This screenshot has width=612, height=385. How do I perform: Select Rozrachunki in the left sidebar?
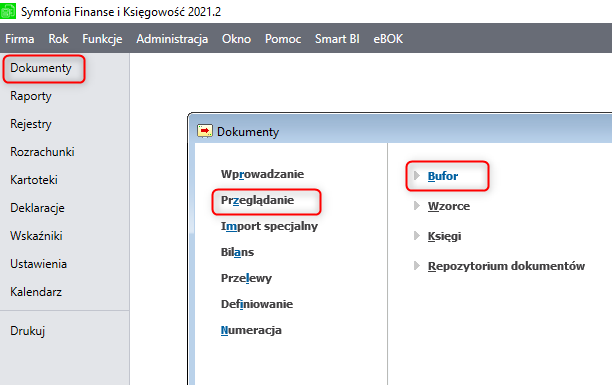pos(42,152)
